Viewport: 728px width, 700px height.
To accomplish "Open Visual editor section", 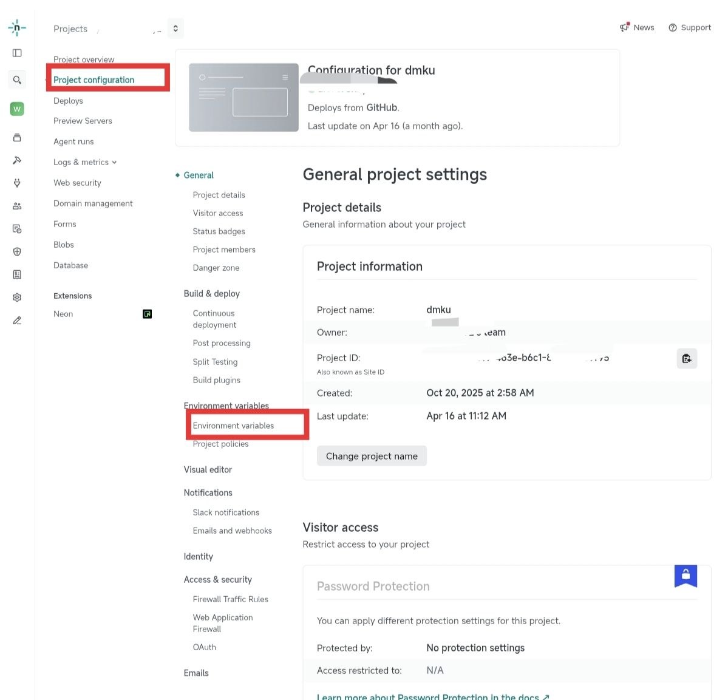I will click(208, 470).
